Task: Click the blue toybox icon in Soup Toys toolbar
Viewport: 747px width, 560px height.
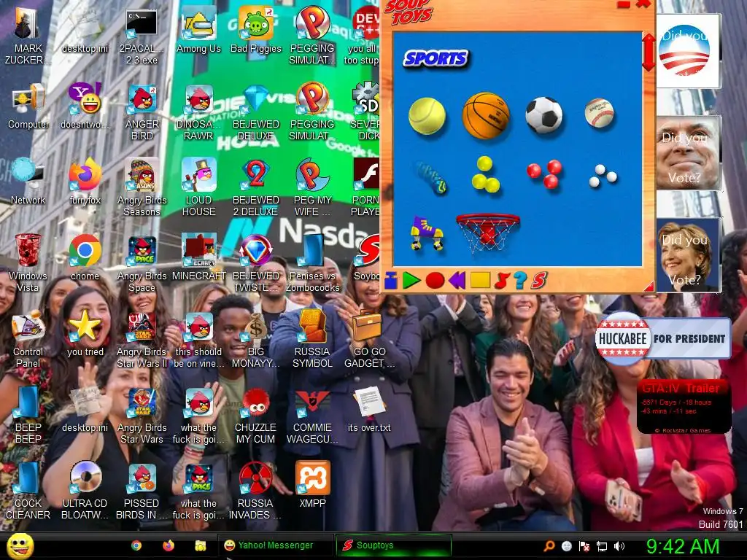Action: pyautogui.click(x=391, y=281)
